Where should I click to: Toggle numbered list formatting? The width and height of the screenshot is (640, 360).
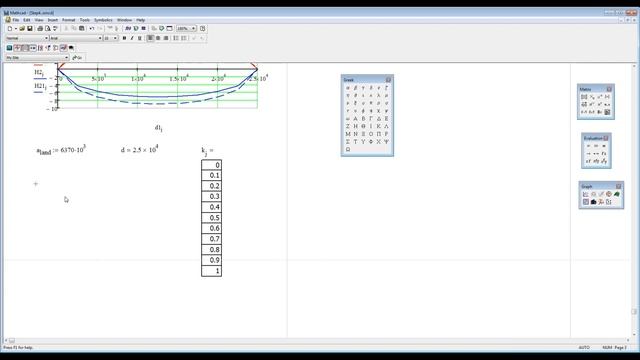(184, 38)
